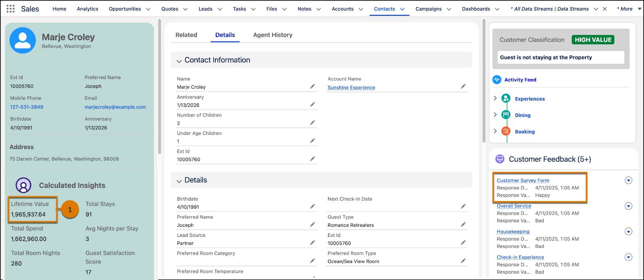Viewport: 644px width, 280px height.
Task: Edit Account Name pencil icon
Action: pos(463,86)
